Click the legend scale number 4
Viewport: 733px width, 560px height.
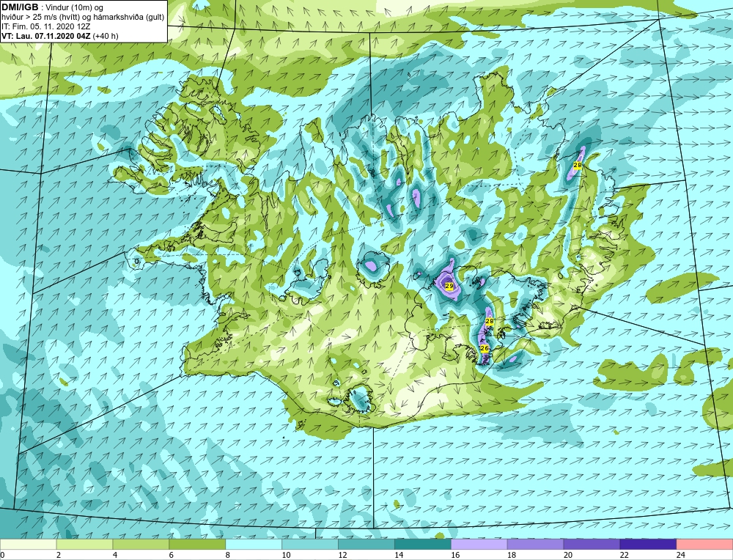click(115, 555)
